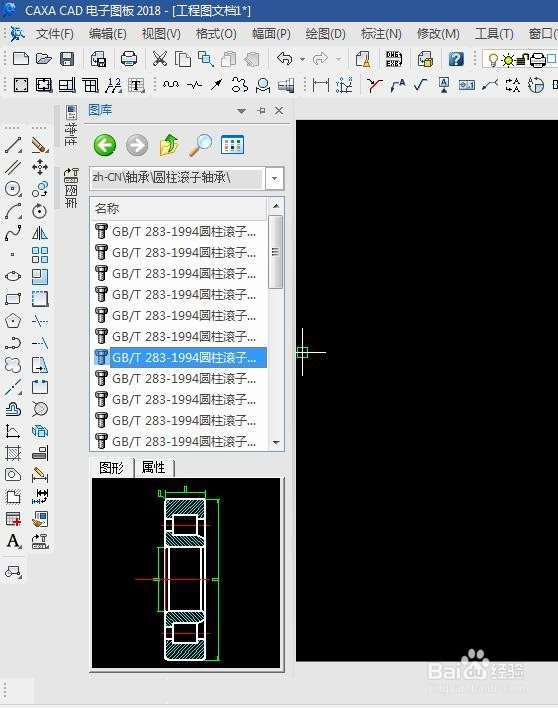Select the Hatch pattern tool
Viewport: 558px width, 708px height.
(13, 452)
